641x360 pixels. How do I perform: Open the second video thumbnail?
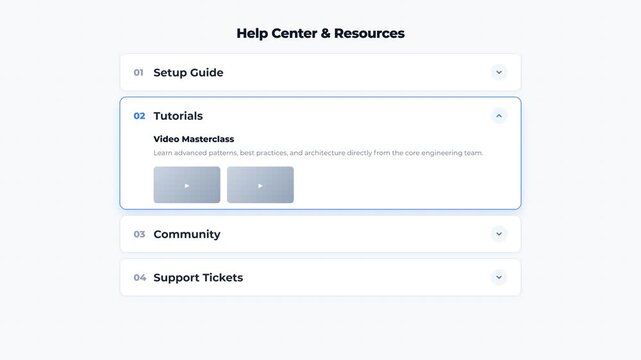click(260, 185)
